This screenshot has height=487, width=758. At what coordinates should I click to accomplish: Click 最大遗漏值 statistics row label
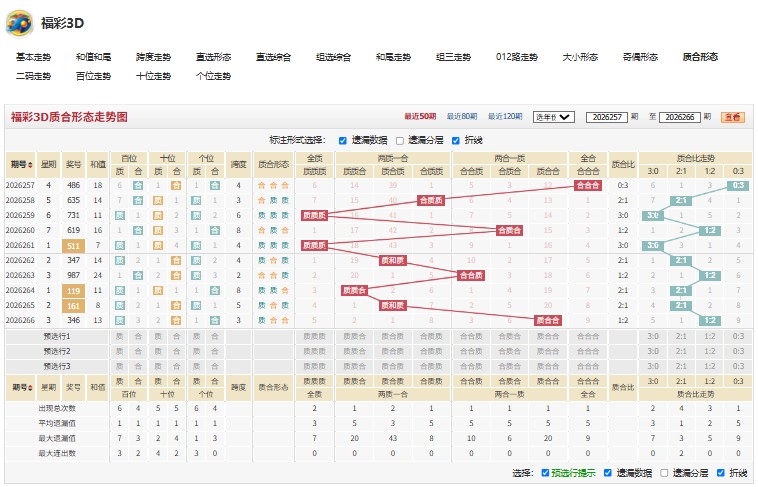click(57, 438)
